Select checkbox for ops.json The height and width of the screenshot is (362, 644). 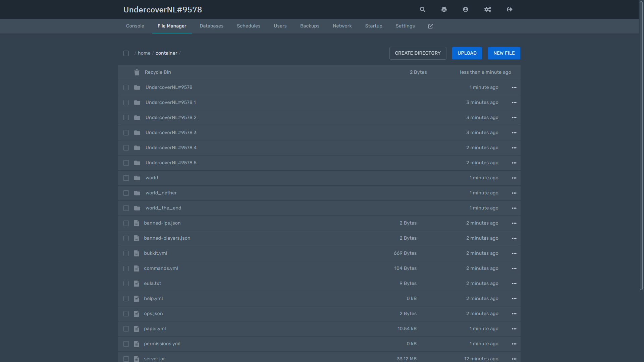pyautogui.click(x=126, y=314)
